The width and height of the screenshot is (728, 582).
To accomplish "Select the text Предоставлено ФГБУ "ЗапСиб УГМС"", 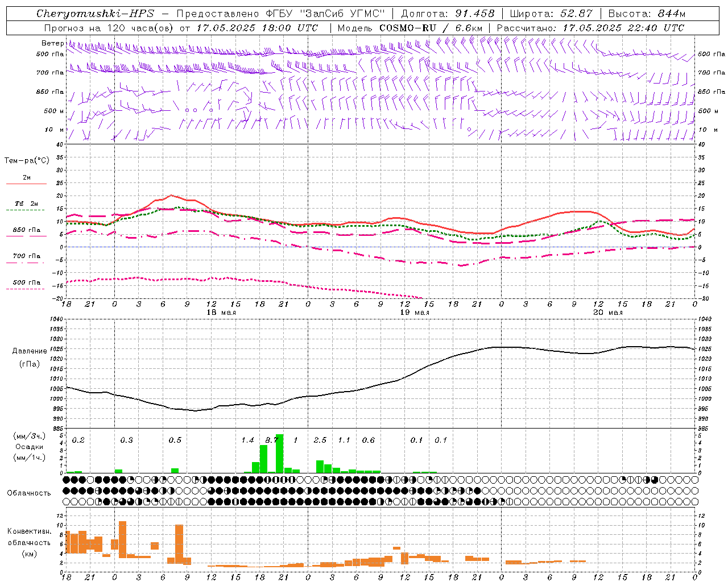I will (x=281, y=14).
